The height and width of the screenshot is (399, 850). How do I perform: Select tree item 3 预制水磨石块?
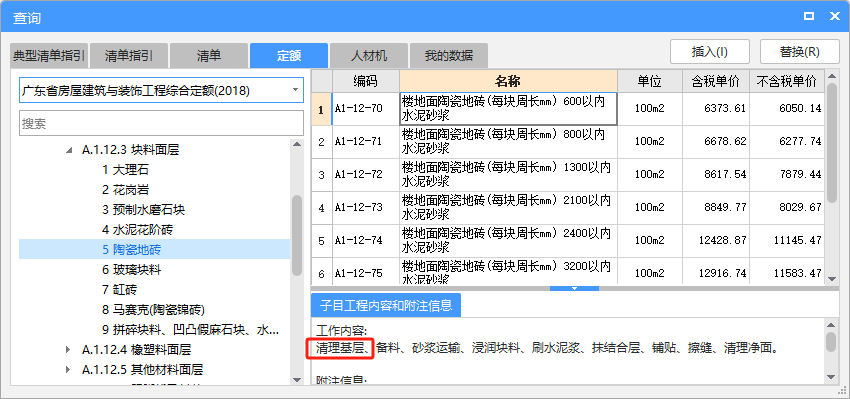coord(143,210)
